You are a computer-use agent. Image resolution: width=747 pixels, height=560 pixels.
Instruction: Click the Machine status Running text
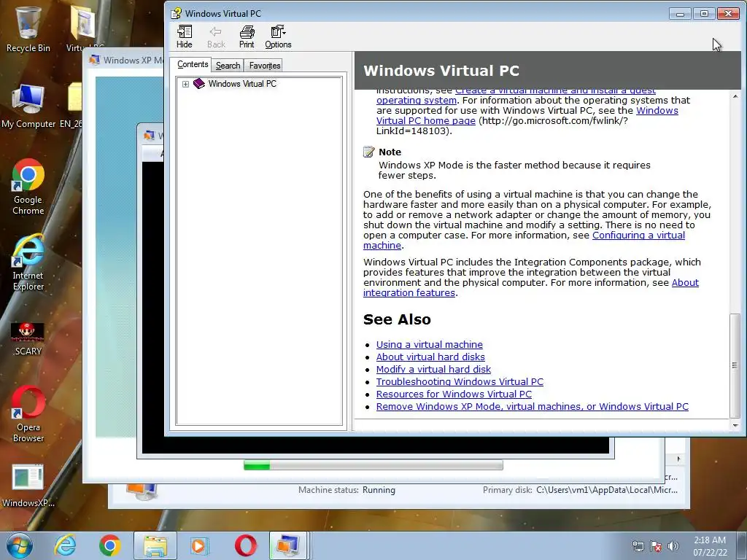point(379,489)
